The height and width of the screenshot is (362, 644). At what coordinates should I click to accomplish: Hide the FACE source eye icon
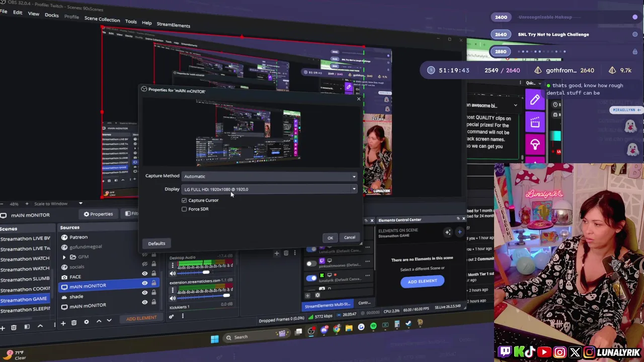click(x=145, y=274)
